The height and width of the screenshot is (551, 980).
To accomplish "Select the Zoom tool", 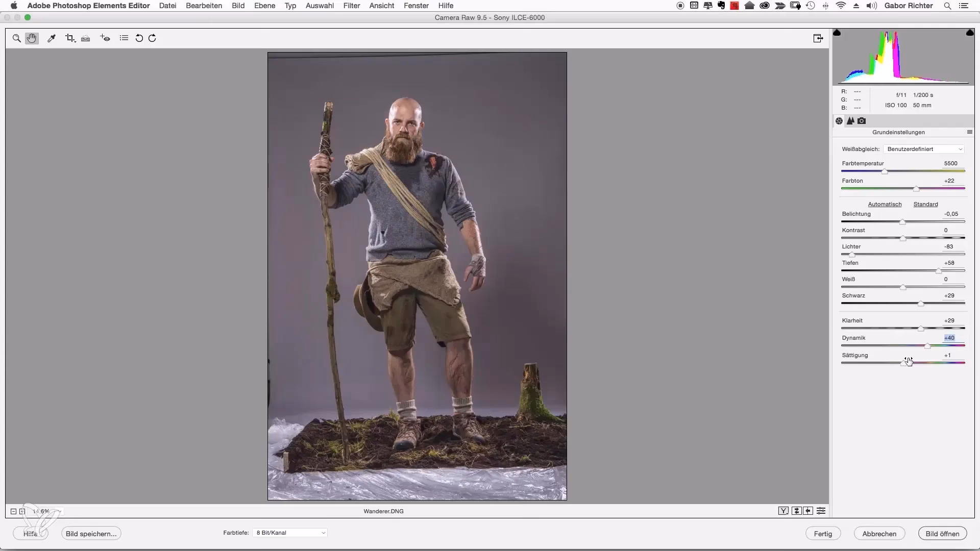I will coord(16,38).
